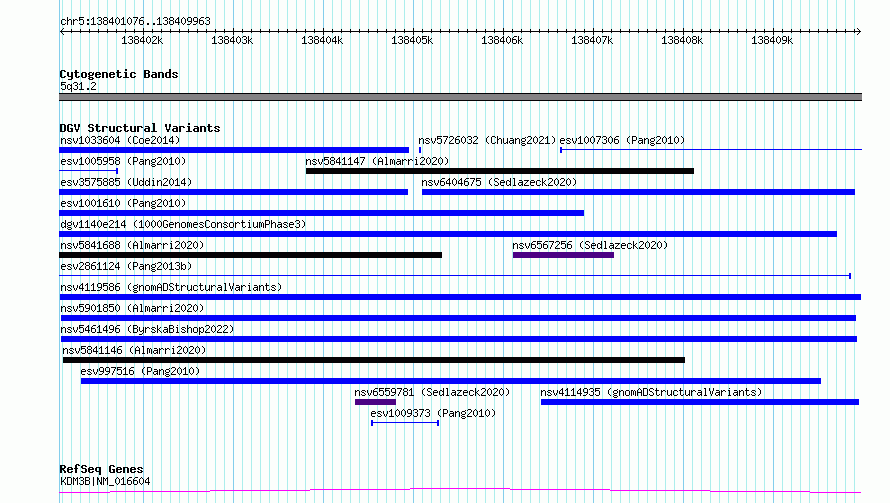The image size is (890, 503).
Task: Open nsv5841146 (Almarri2020) variant label
Action: click(134, 350)
